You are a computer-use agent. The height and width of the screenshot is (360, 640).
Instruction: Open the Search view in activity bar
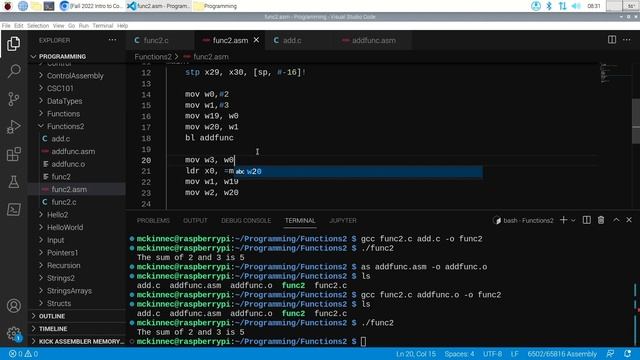[13, 71]
